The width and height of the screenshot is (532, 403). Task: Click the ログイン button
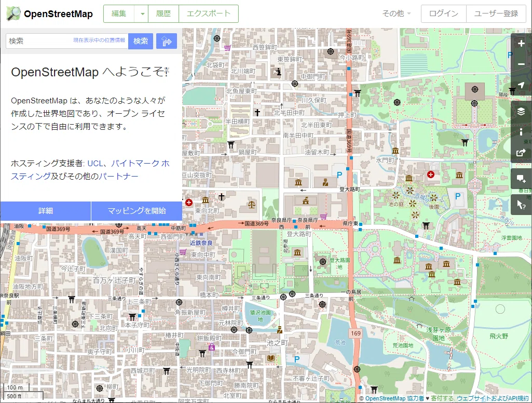point(443,14)
